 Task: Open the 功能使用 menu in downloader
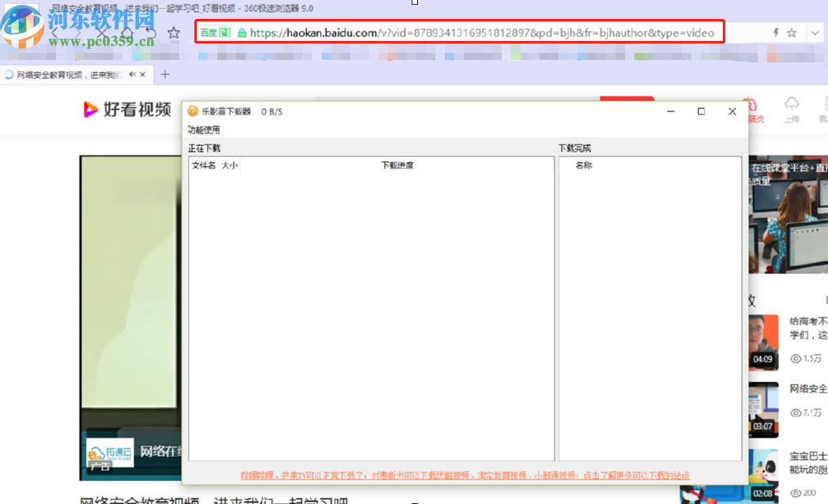[204, 130]
